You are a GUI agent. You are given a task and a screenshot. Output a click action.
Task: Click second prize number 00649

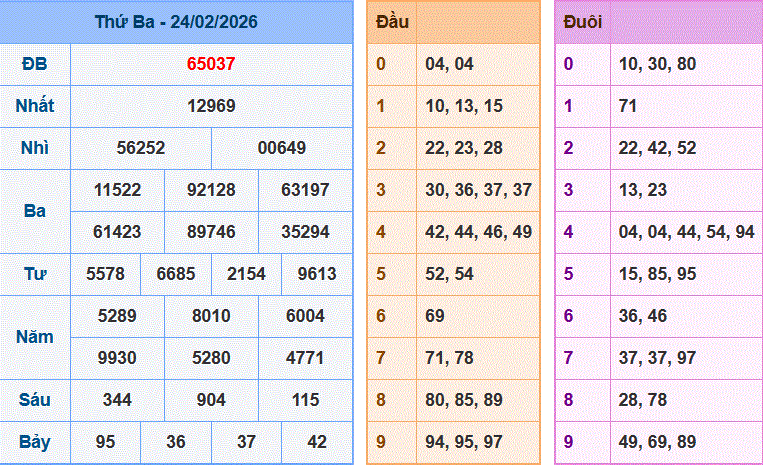coord(282,148)
